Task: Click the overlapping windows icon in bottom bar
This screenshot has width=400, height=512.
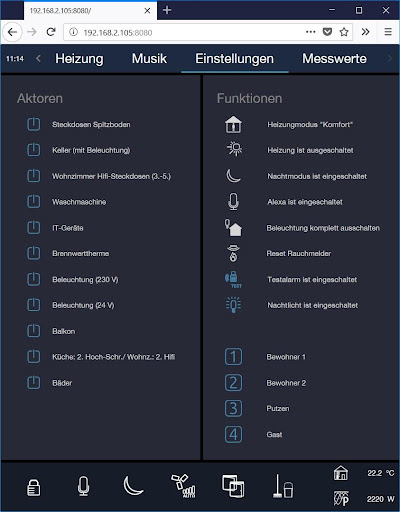Action: pyautogui.click(x=233, y=486)
